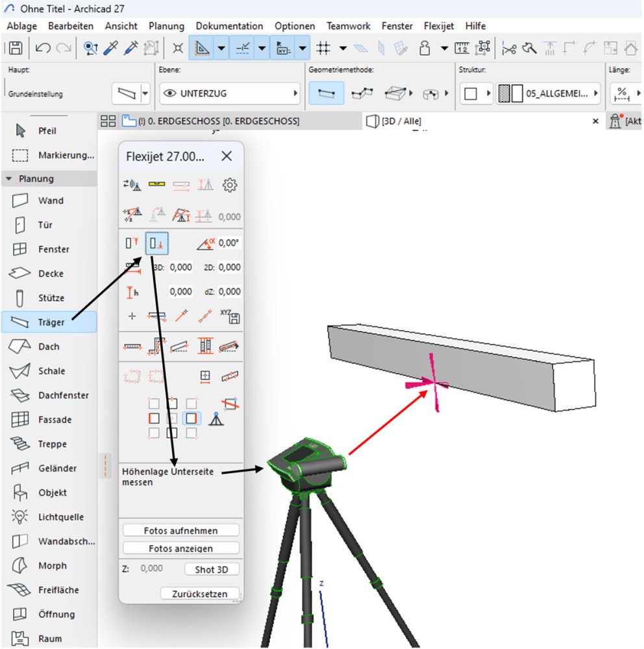The height and width of the screenshot is (649, 644).
Task: Select measure bottom-side elevation icon
Action: tap(156, 243)
